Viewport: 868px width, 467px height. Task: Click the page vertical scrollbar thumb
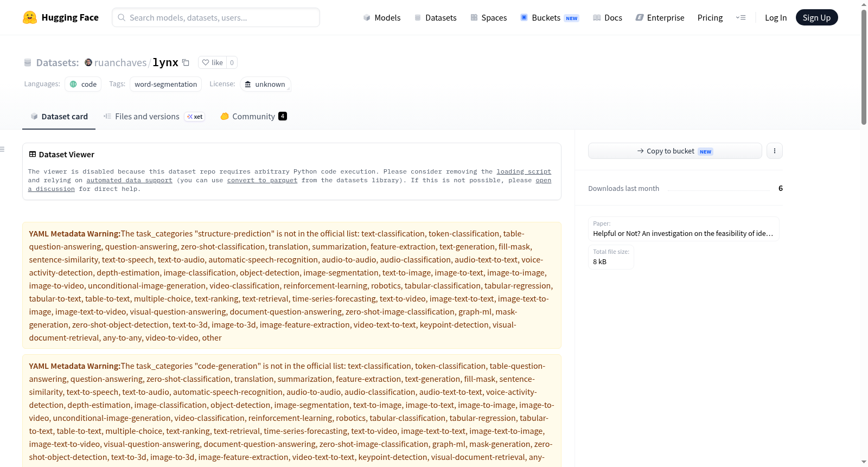click(864, 67)
